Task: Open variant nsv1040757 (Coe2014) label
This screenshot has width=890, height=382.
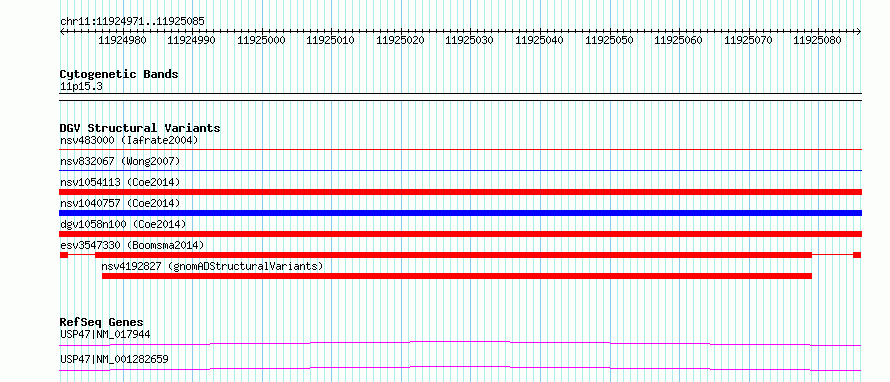Action: (x=120, y=203)
